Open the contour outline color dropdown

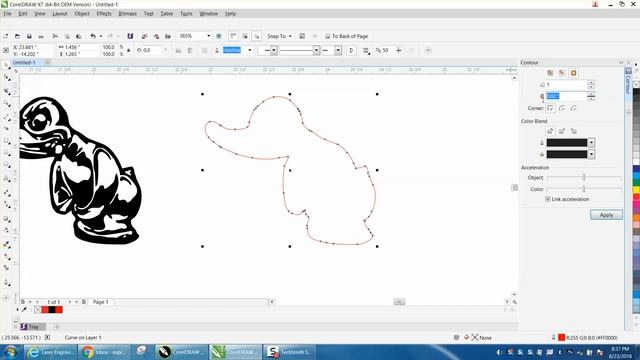(x=591, y=142)
